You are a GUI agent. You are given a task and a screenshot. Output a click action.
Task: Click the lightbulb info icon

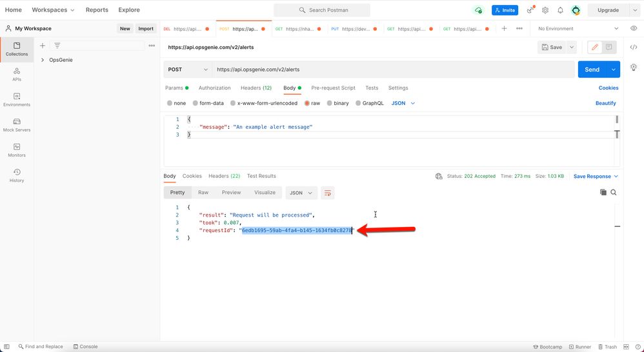(634, 67)
